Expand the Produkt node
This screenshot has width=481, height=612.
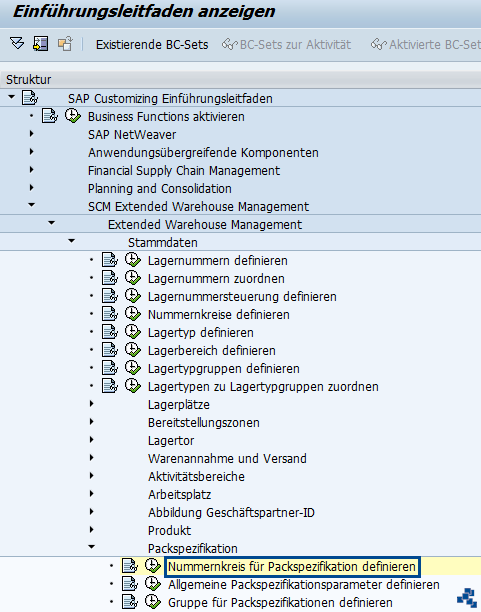[91, 529]
